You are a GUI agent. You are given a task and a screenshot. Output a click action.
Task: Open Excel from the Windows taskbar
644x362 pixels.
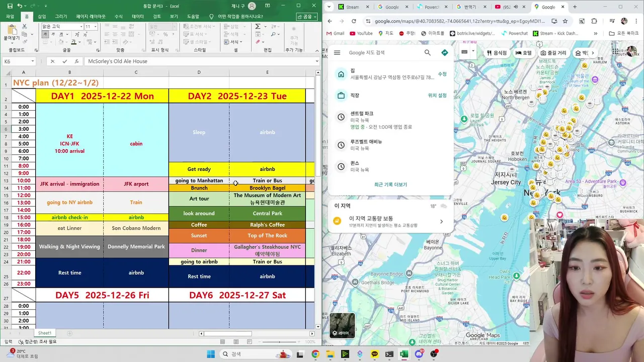coord(404,354)
